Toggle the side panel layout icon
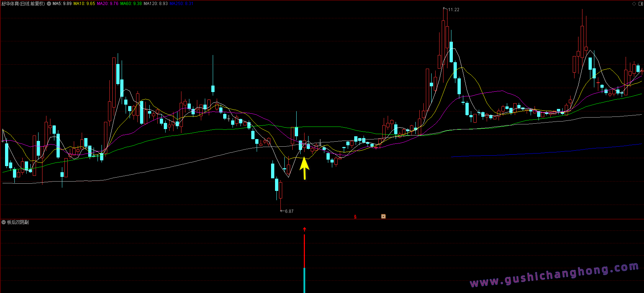 (x=640, y=4)
